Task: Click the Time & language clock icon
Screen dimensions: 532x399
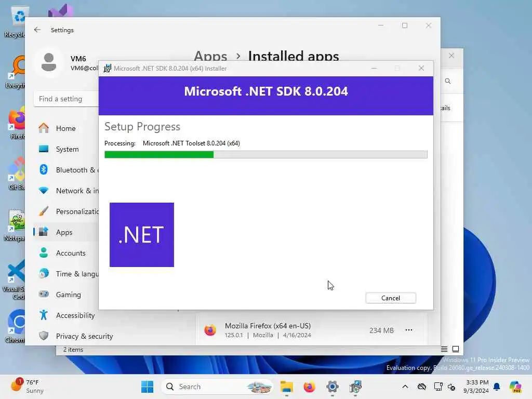Action: tap(44, 273)
